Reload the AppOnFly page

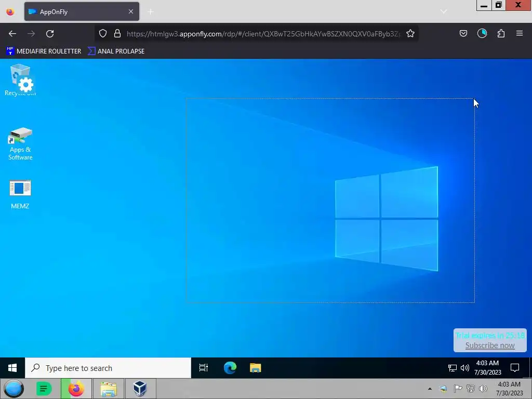50,34
